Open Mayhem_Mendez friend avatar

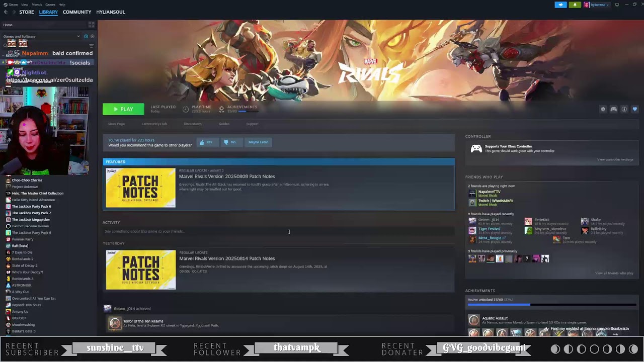click(x=528, y=231)
